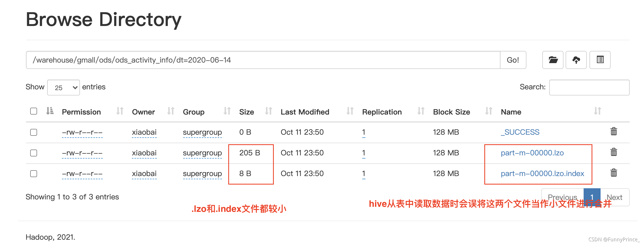The image size is (644, 245).
Task: Click the upload files cloud icon
Action: pos(576,60)
